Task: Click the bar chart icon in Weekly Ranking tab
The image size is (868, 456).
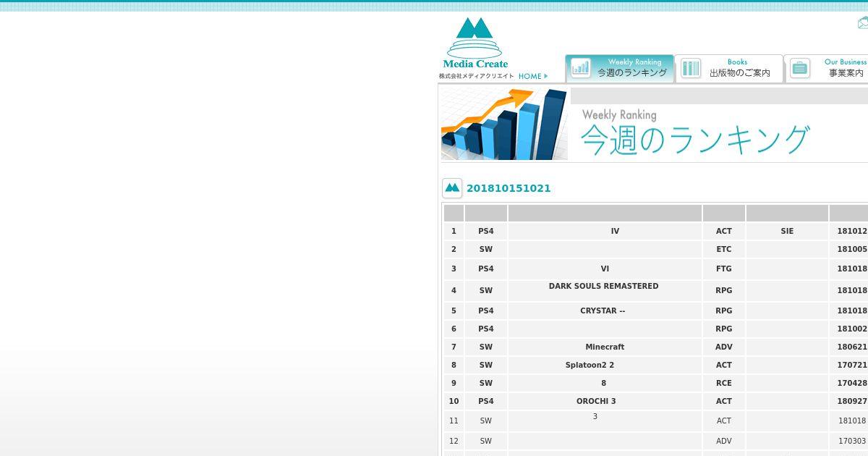Action: pos(581,68)
